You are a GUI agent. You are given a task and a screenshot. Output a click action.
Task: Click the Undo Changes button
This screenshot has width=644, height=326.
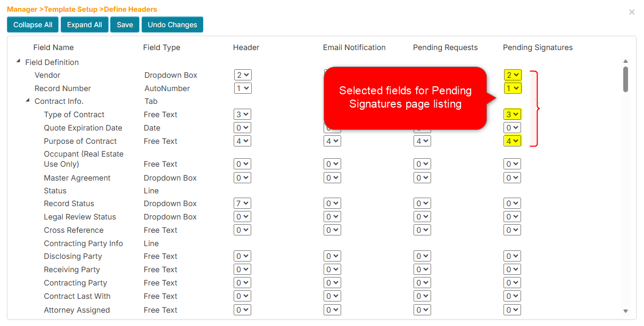point(172,25)
